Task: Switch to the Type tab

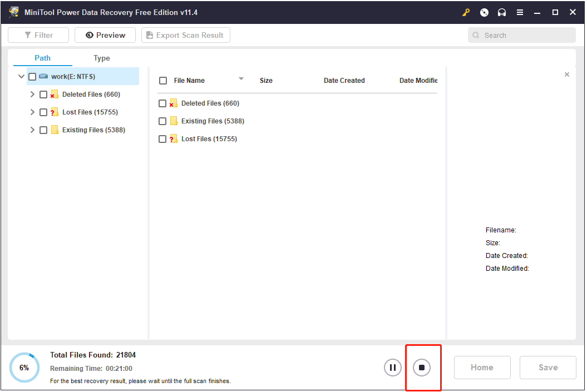Action: pos(101,58)
